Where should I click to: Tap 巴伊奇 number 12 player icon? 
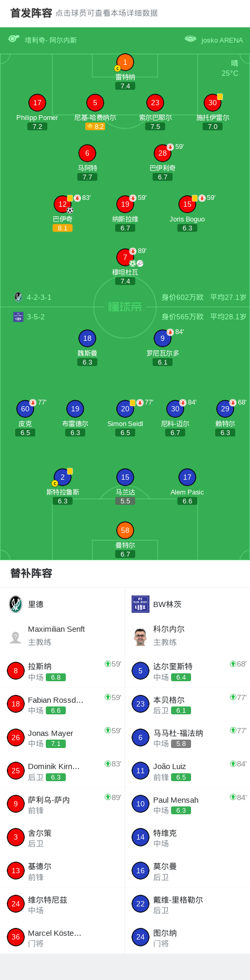63,204
